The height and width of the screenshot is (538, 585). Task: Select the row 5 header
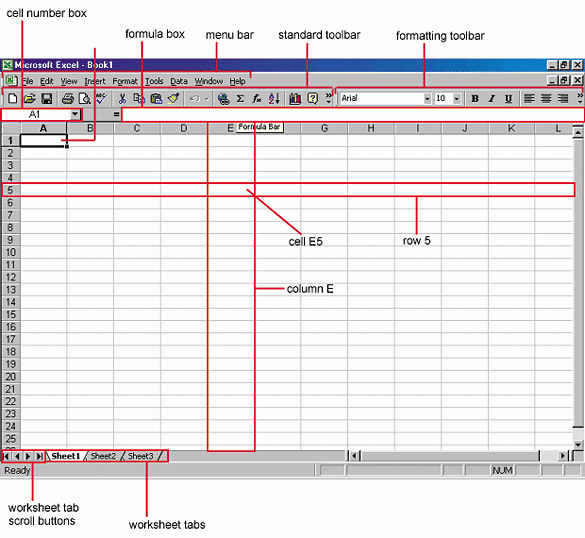(10, 190)
